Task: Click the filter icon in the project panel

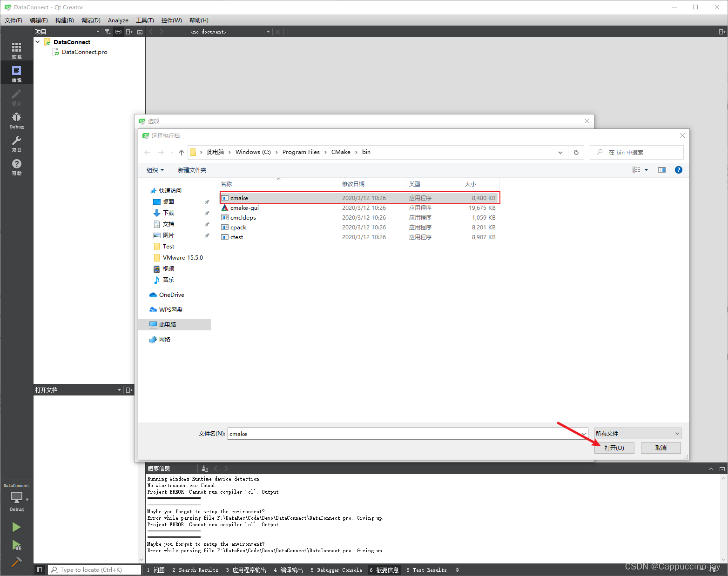Action: (108, 31)
